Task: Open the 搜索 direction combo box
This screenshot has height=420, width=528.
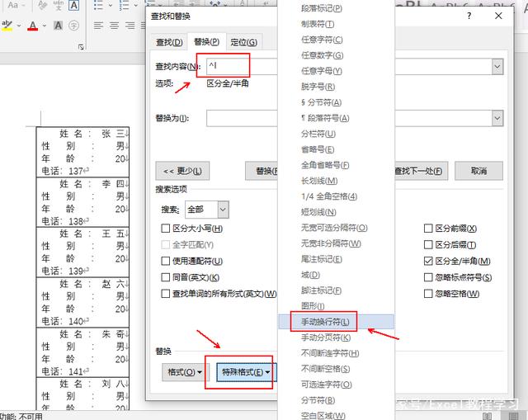Action: (207, 210)
